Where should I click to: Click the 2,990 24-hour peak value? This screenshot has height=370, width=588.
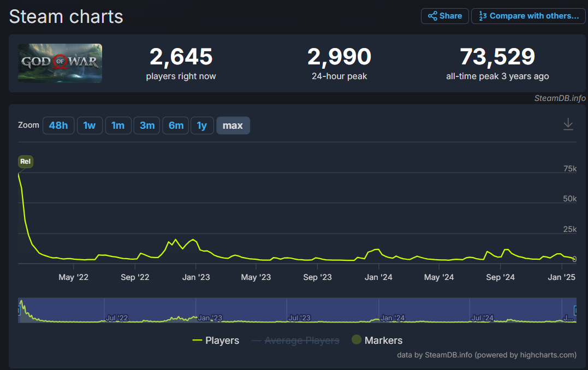click(x=340, y=57)
